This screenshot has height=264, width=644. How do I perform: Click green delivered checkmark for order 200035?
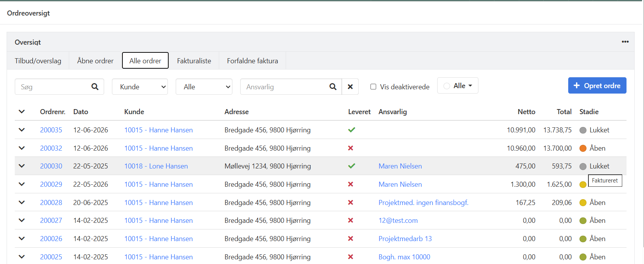[351, 130]
